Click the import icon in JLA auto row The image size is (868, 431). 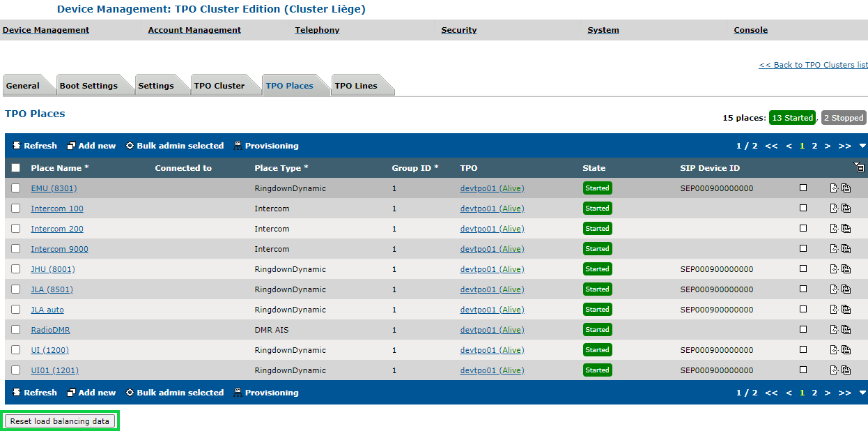[834, 310]
